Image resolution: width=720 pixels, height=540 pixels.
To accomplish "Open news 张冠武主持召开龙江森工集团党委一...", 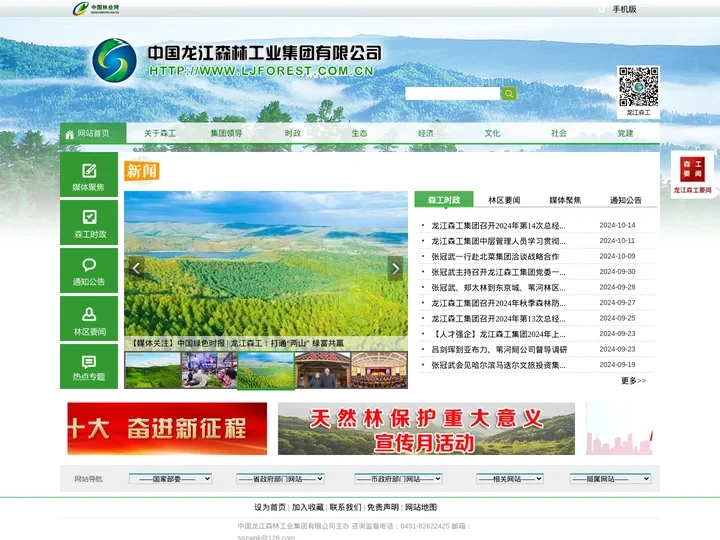I will click(498, 272).
